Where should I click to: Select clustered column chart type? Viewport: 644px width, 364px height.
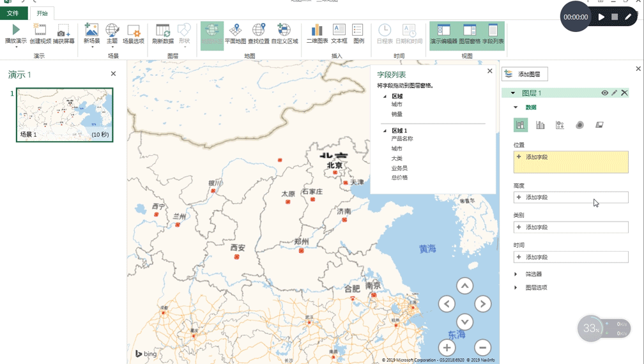(540, 125)
